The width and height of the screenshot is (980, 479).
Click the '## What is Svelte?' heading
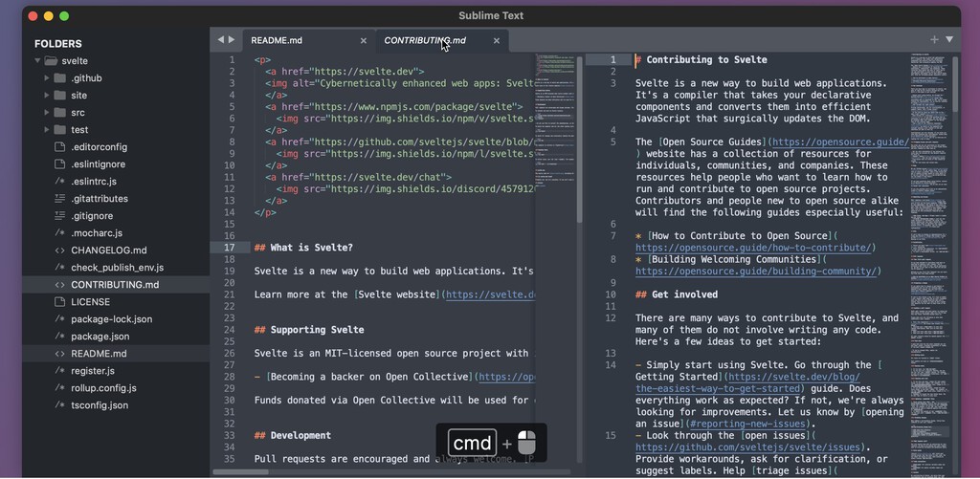point(303,248)
